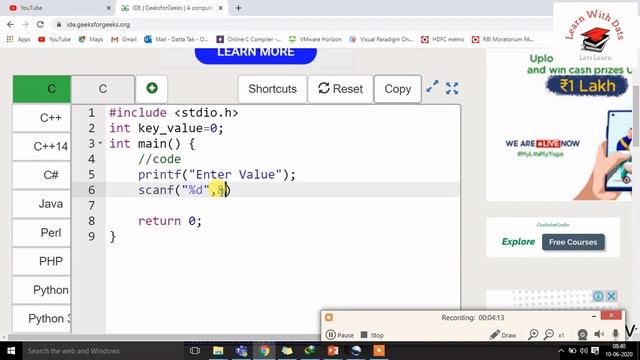Open Mail - Datta Tak bookmark
The image size is (640, 360).
(176, 39)
